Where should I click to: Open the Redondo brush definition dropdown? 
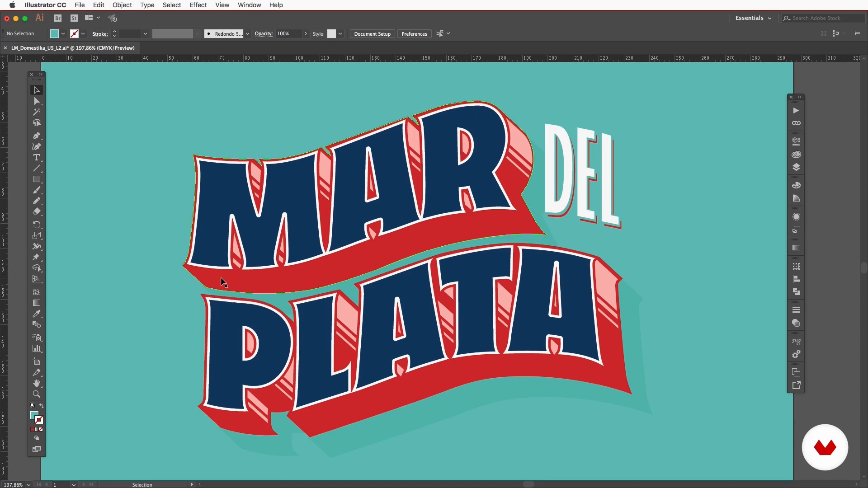pyautogui.click(x=247, y=34)
